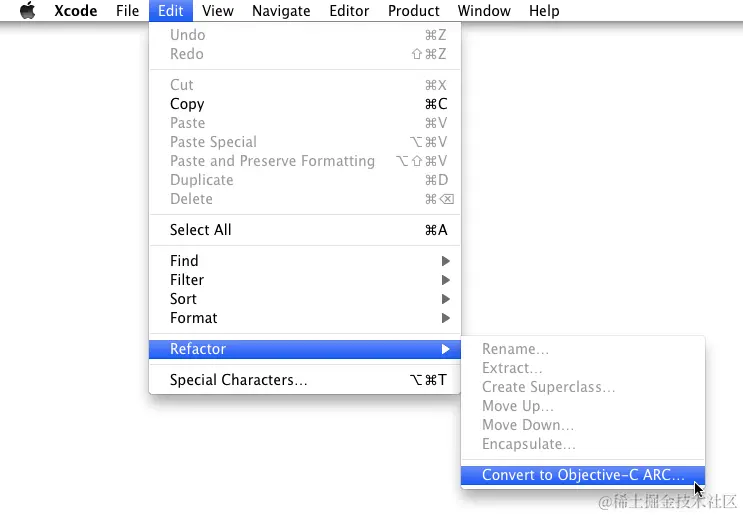The height and width of the screenshot is (516, 743).
Task: Select the highlighted Refactor menu item
Action: [305, 349]
